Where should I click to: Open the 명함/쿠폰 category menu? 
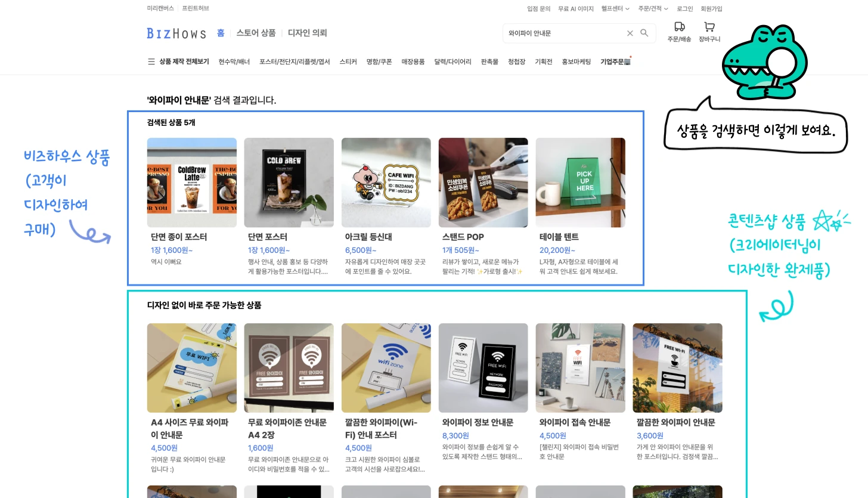(379, 62)
